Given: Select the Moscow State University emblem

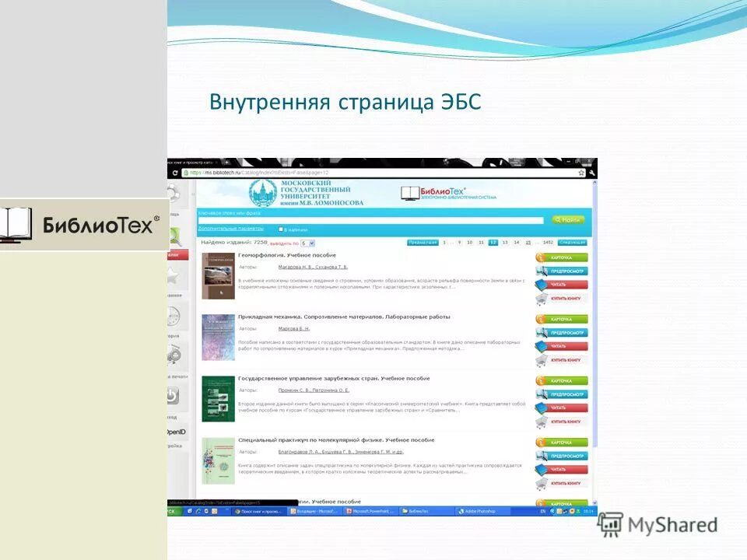Looking at the screenshot, I should (263, 193).
